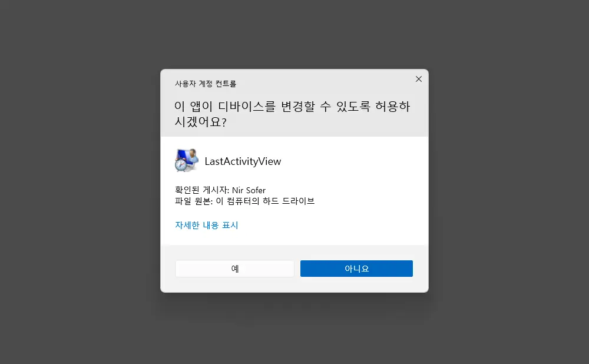Click the question mark ending the heading
Viewport: 589px width, 364px height.
[224, 122]
